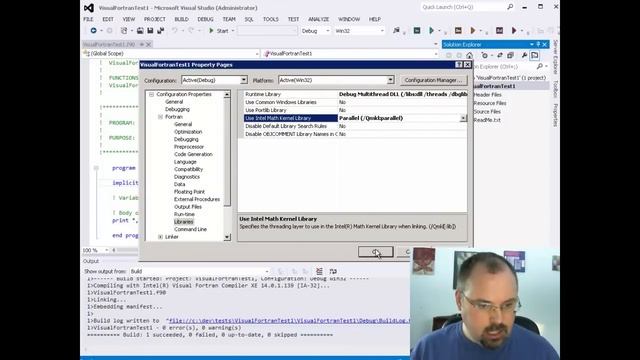Click property tree scrollbar up arrow
This screenshot has width=640, height=360.
click(227, 94)
